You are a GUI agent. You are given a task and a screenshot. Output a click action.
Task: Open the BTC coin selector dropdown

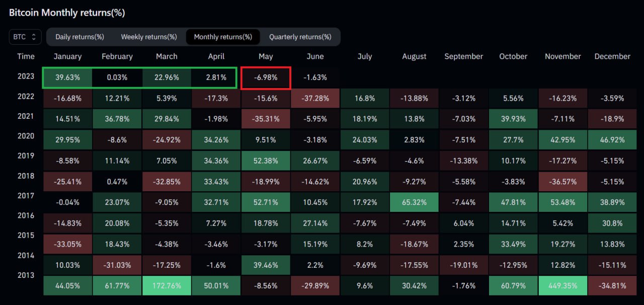coord(25,37)
